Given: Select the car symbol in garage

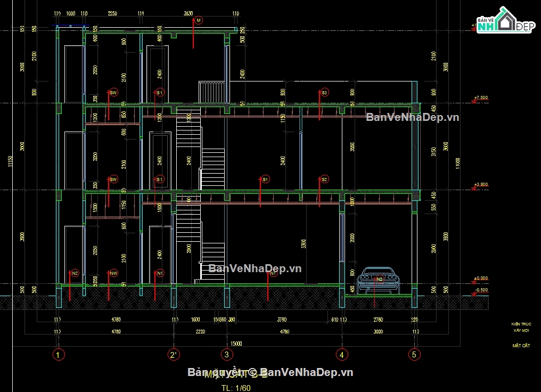Looking at the screenshot, I should click(x=379, y=281).
